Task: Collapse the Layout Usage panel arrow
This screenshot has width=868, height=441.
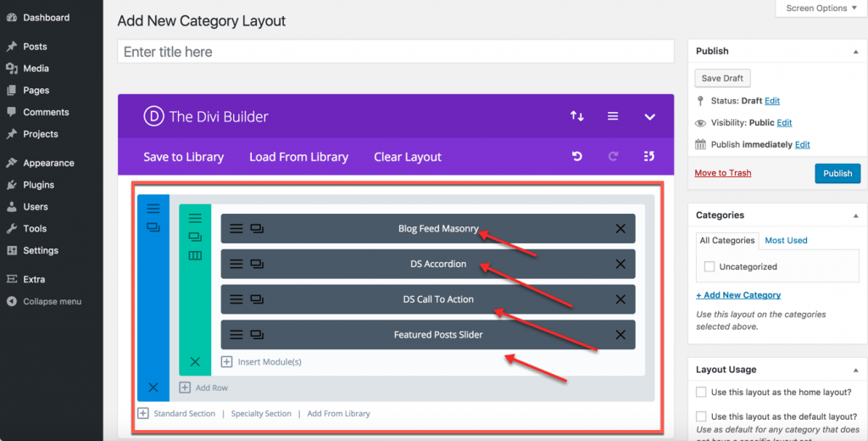Action: 856,370
